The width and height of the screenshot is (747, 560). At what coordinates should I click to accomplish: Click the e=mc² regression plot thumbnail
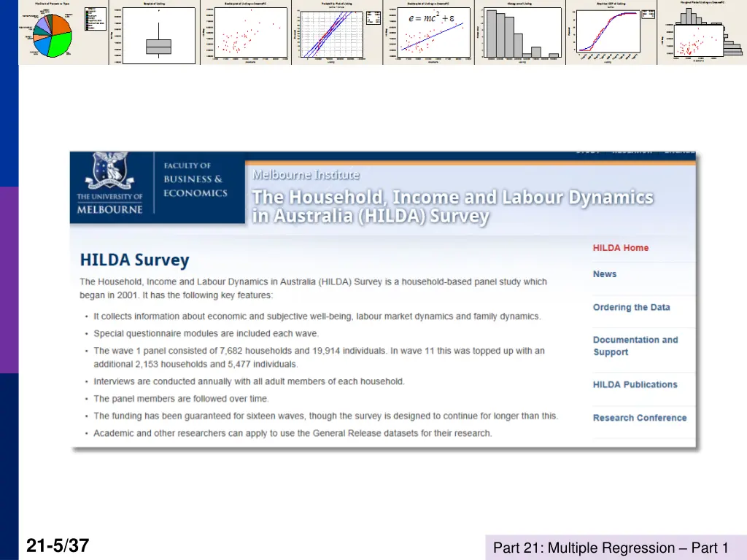[429, 32]
